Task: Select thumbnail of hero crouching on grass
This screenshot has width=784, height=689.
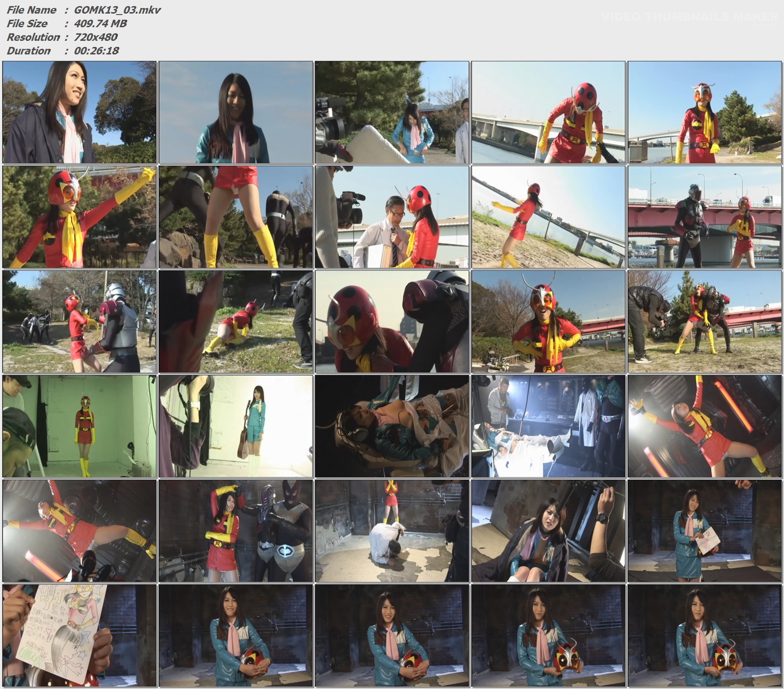Action: [x=236, y=322]
